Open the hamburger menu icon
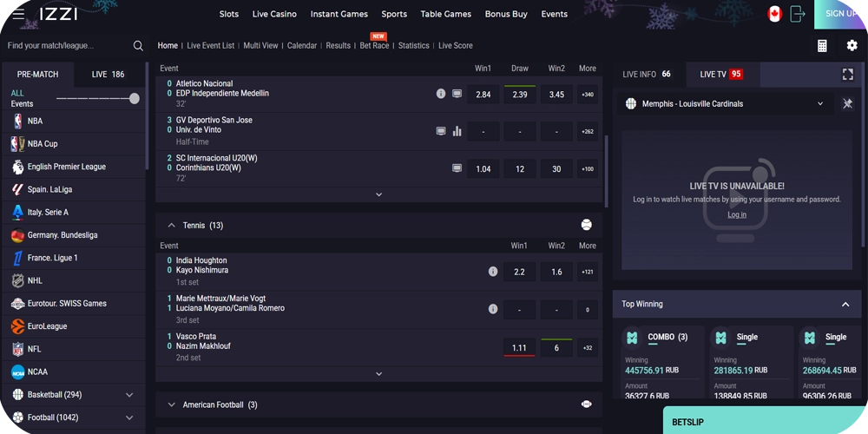Viewport: 868px width, 434px height. coord(18,15)
